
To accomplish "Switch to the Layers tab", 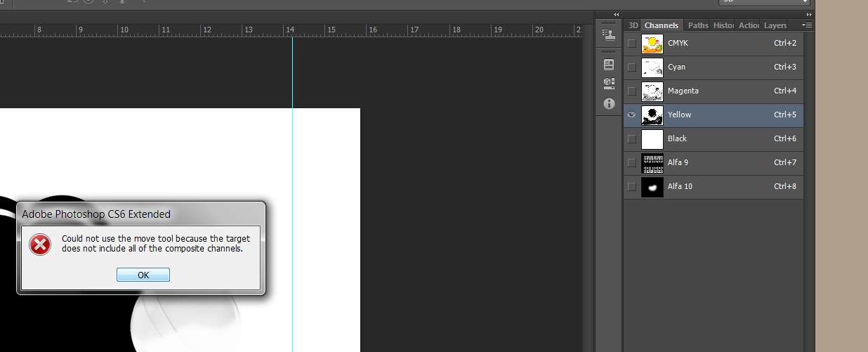I will point(775,25).
